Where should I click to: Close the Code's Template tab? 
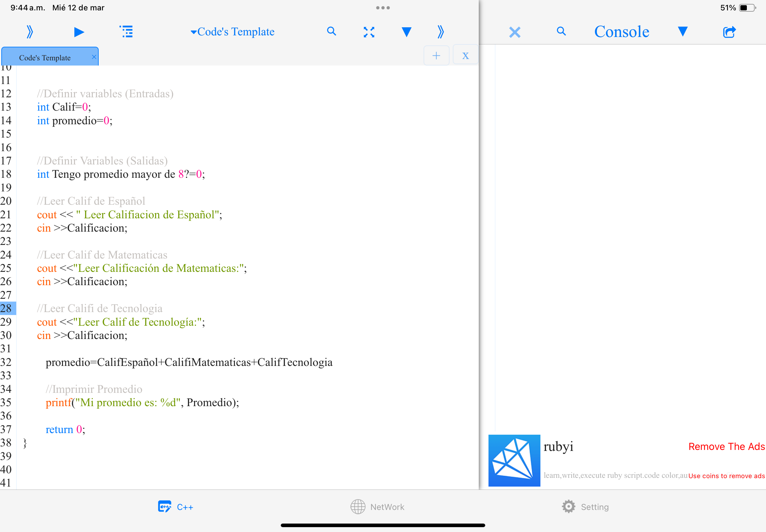click(94, 57)
